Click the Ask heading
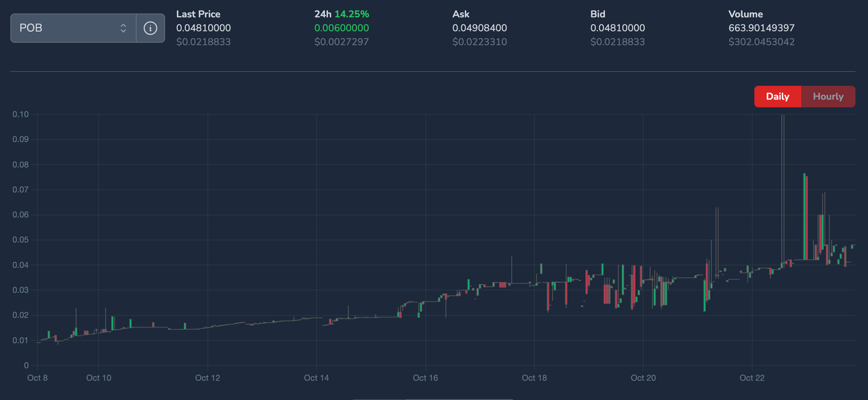 [x=460, y=14]
